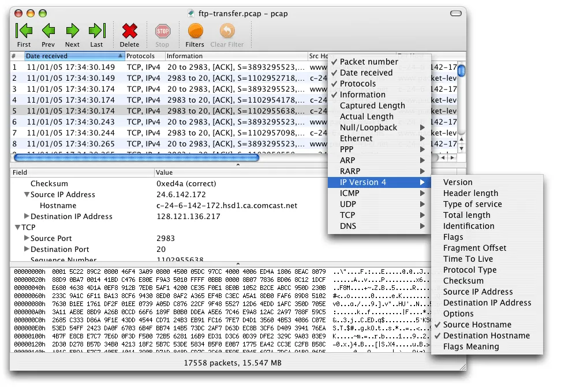Go to the previous packet

(x=48, y=30)
